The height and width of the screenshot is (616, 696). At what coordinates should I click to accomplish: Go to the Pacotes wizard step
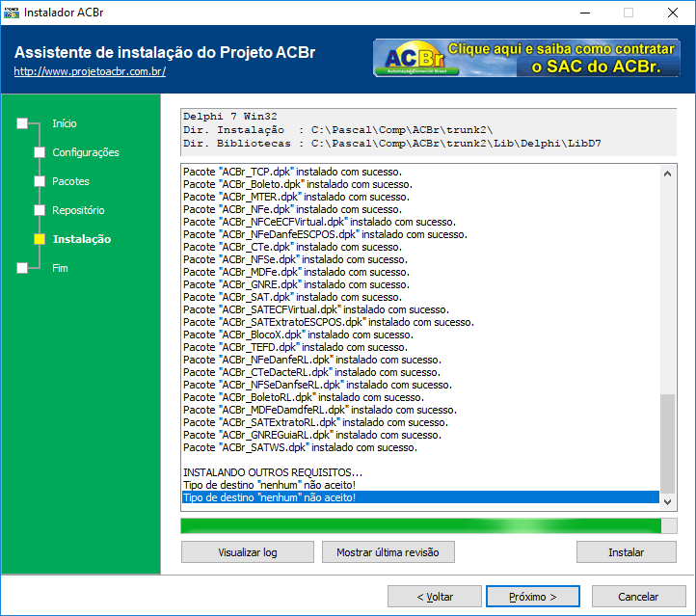[x=70, y=181]
